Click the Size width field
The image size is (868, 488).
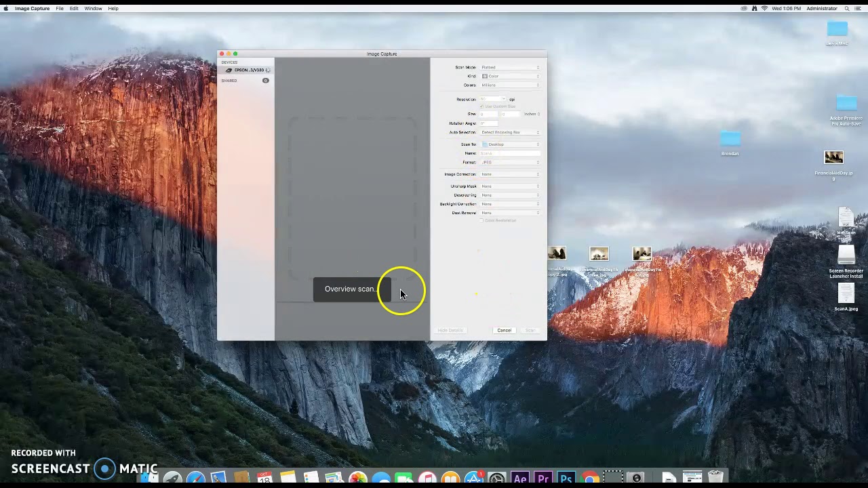click(x=489, y=114)
